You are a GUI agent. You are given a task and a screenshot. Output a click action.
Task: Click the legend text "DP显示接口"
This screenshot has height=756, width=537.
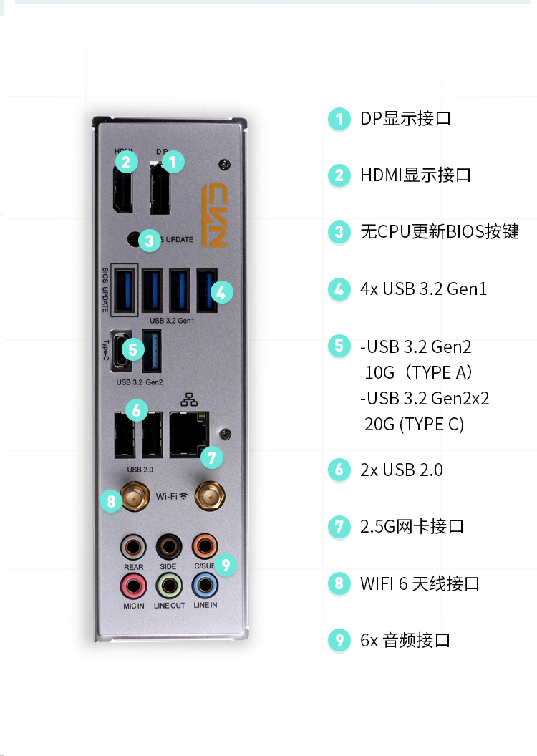tap(405, 119)
